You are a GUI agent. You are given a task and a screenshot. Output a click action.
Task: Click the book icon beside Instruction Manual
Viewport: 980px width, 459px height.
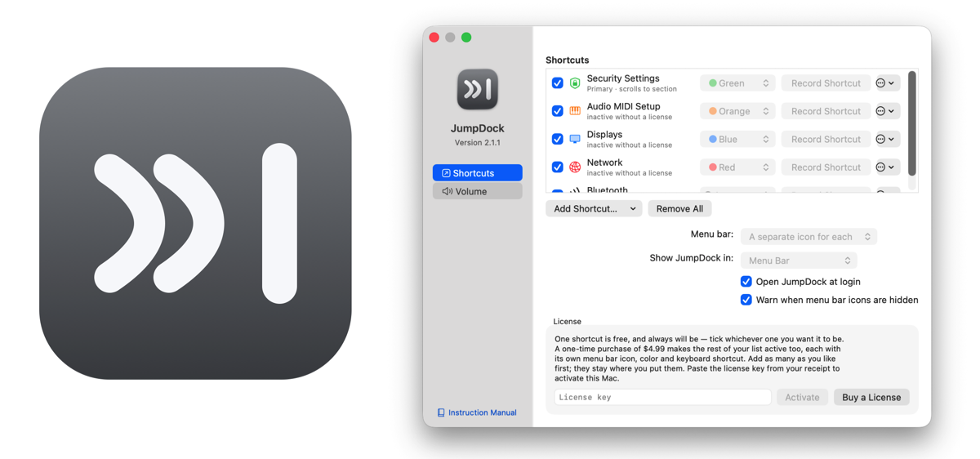[441, 412]
